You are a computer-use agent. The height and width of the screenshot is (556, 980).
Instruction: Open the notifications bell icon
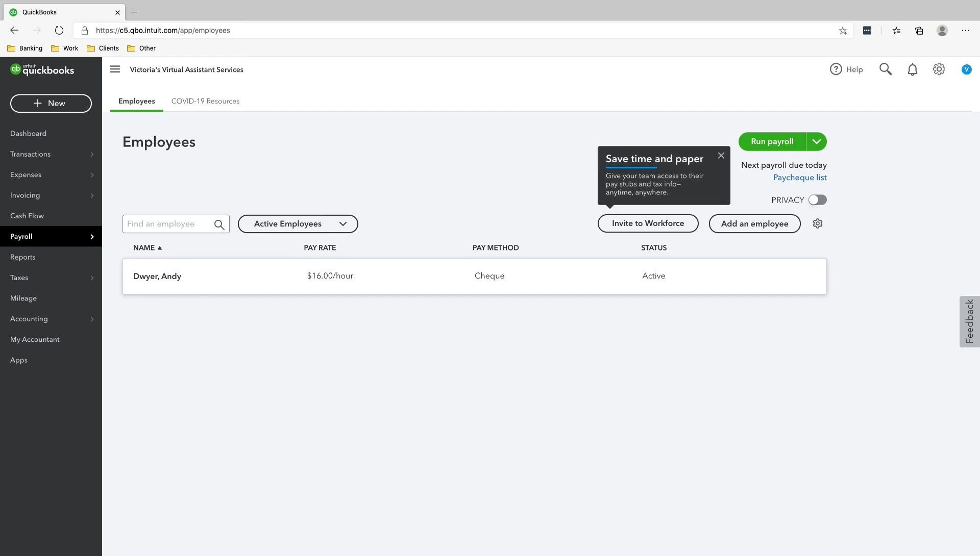[913, 69]
